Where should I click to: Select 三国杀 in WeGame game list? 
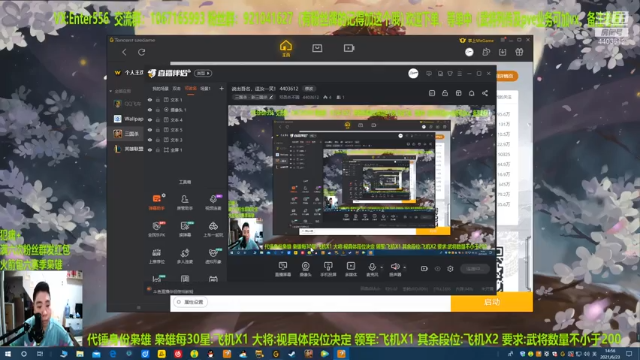[127, 133]
